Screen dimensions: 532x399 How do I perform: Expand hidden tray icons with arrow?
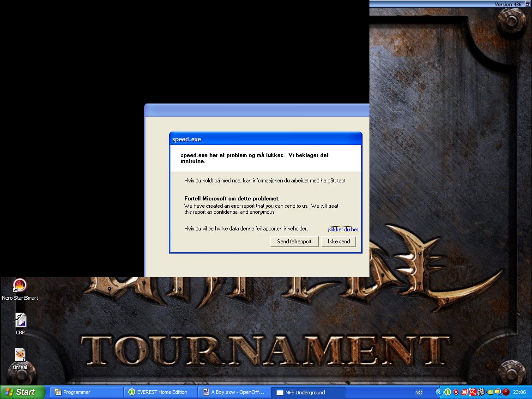(439, 392)
